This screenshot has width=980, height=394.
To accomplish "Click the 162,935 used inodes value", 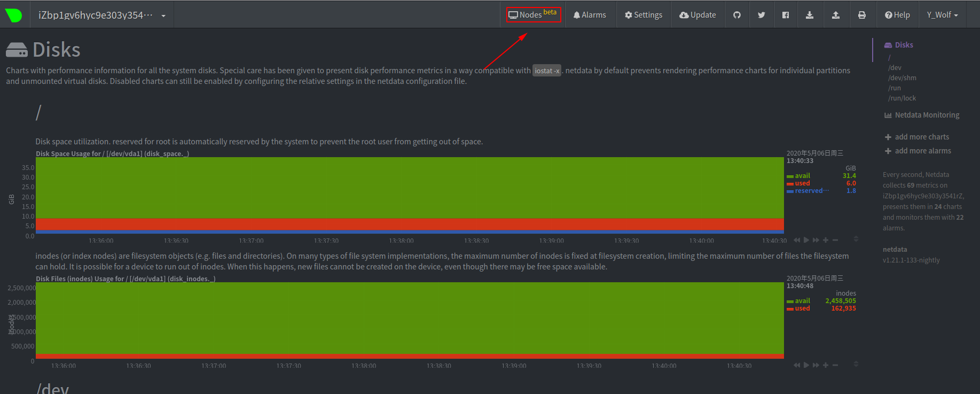I will tap(843, 308).
